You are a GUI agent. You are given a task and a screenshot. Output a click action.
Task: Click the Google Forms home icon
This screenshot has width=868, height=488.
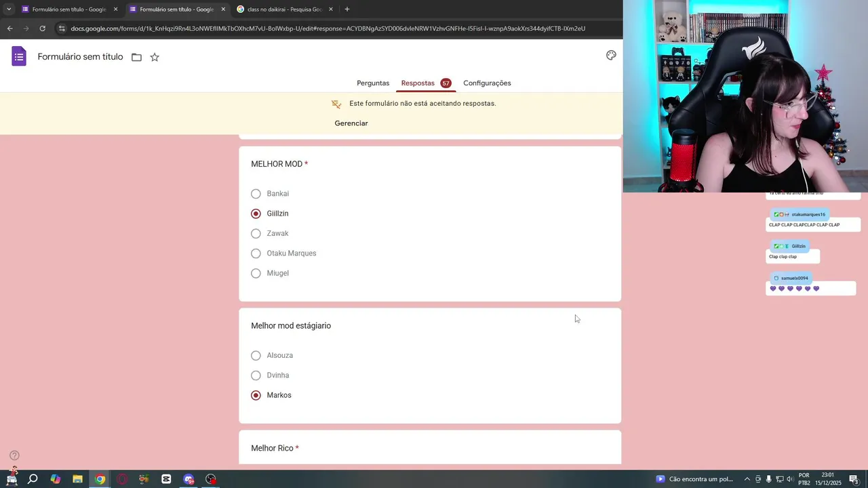coord(19,56)
